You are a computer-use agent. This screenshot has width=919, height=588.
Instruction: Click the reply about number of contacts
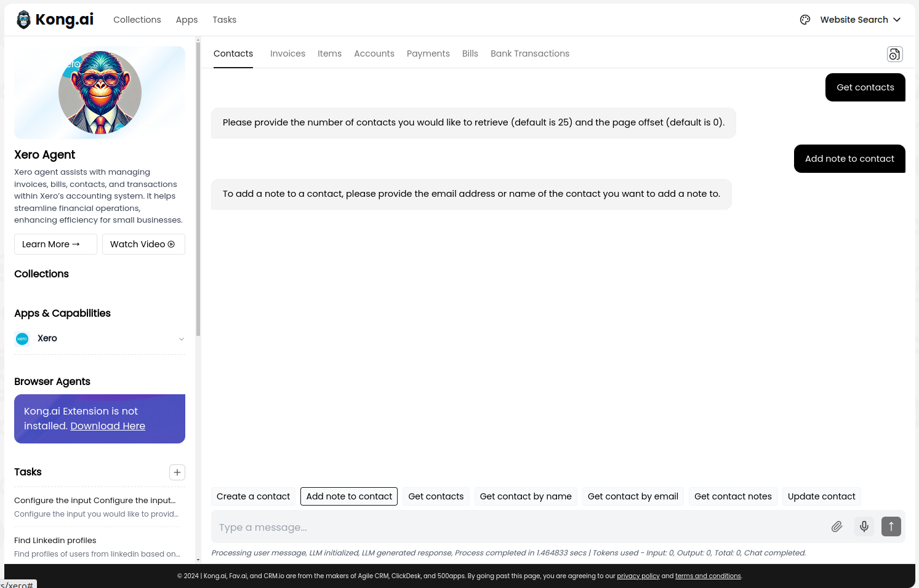[473, 122]
